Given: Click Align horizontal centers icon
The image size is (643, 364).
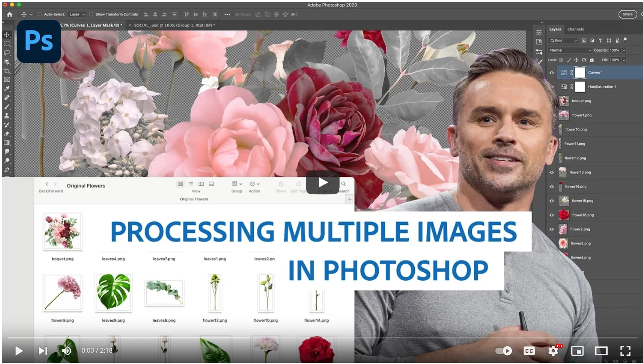Looking at the screenshot, I should (x=155, y=14).
